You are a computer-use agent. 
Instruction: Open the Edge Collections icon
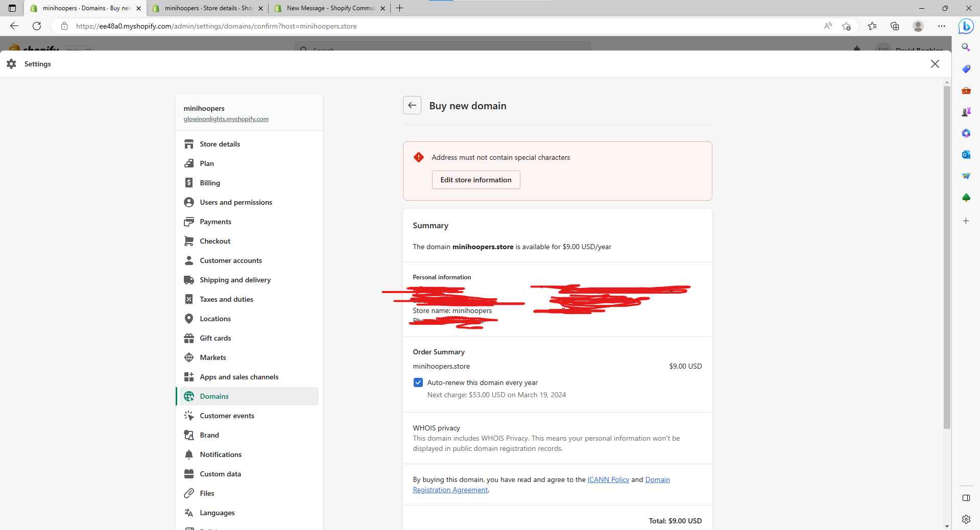coord(895,26)
